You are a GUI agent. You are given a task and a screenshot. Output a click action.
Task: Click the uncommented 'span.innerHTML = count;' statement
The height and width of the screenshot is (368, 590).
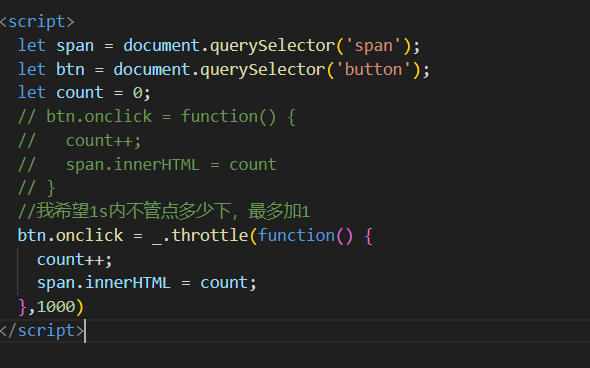[x=147, y=283]
